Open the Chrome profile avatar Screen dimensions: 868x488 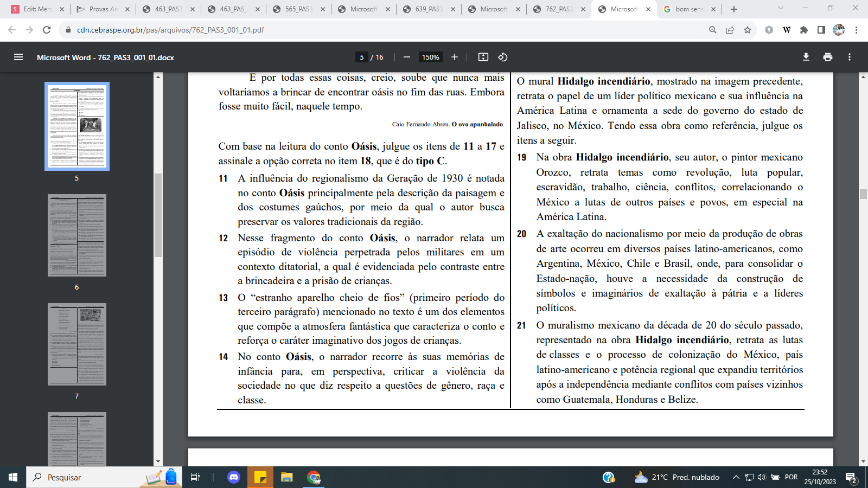(x=839, y=30)
